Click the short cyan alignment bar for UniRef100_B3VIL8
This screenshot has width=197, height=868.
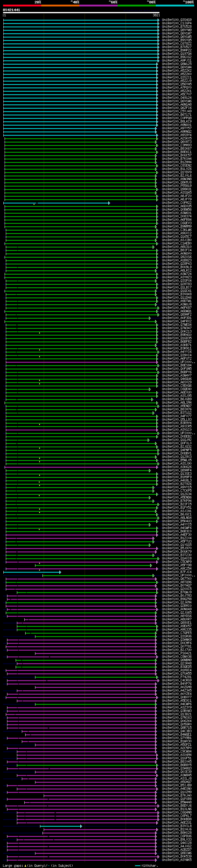pos(61,826)
